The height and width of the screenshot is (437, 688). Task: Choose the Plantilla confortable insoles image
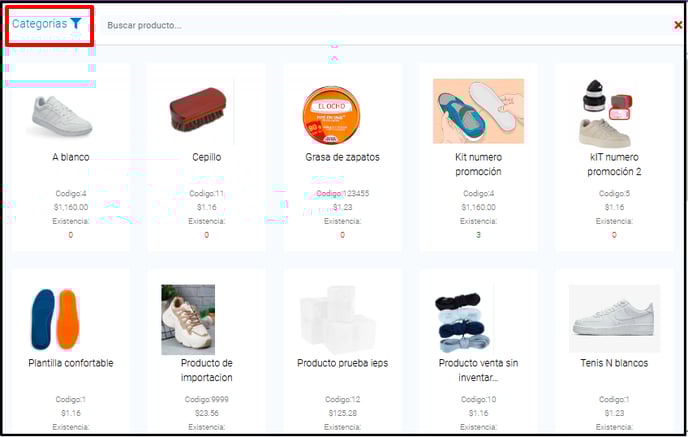click(x=55, y=319)
